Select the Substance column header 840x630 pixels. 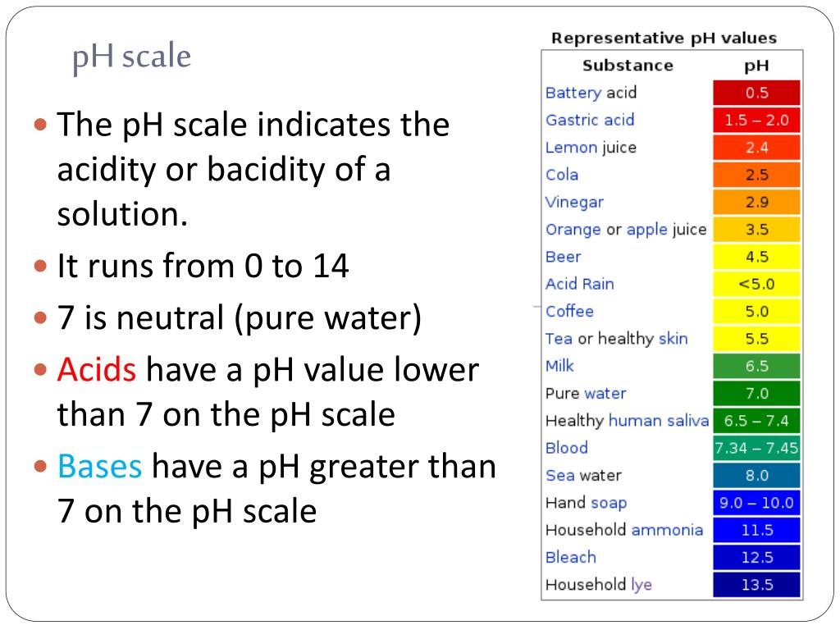click(x=628, y=66)
